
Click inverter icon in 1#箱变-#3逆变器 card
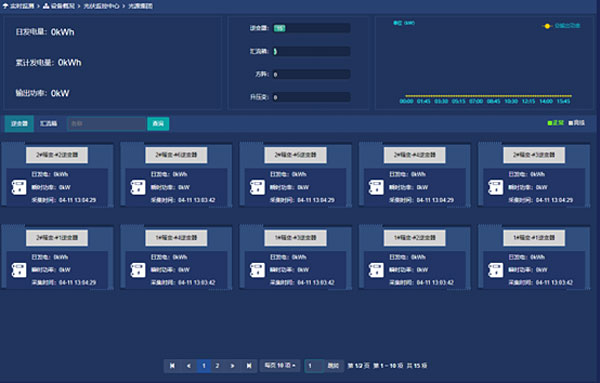click(x=257, y=270)
